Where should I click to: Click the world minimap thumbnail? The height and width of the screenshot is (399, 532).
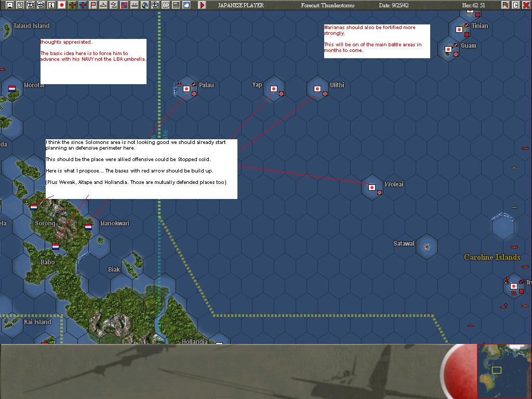pyautogui.click(x=503, y=370)
